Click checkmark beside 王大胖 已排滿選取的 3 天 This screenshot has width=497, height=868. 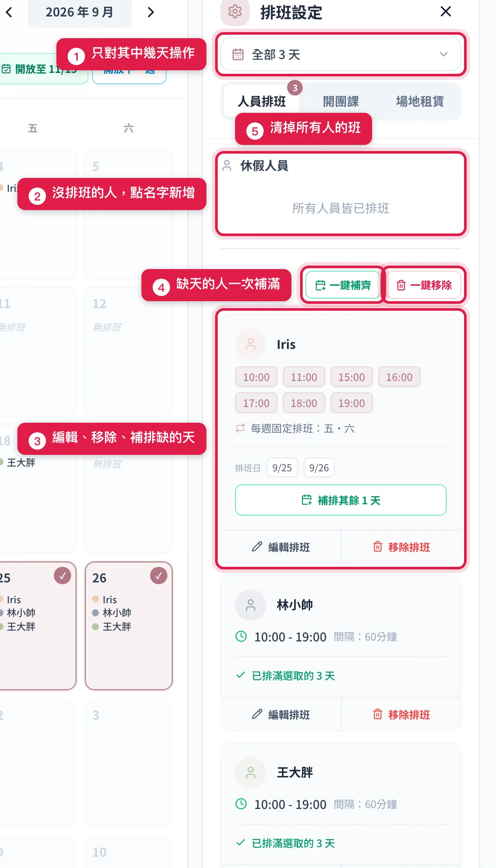tap(241, 843)
